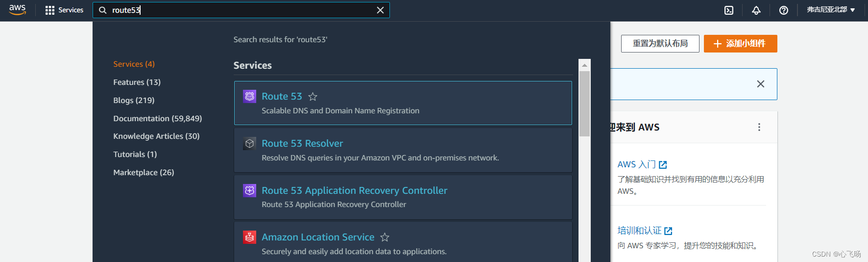This screenshot has width=868, height=262.
Task: Click 'Scalable DNS and Domain Name Registration' text
Action: pos(340,111)
